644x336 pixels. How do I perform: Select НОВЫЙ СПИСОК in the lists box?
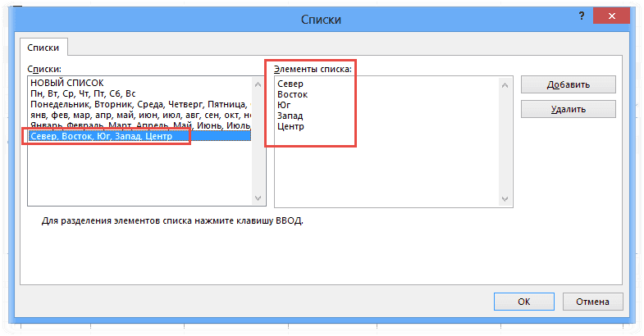pos(67,84)
